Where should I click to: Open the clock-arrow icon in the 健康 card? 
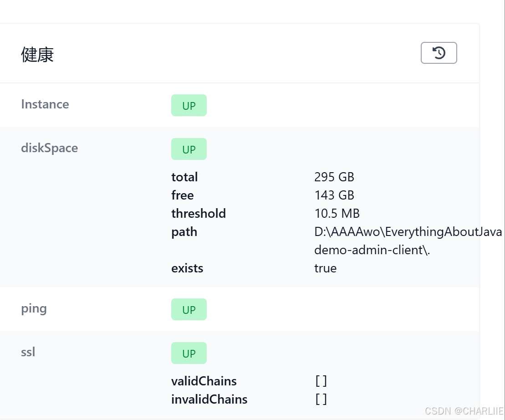[x=439, y=53]
